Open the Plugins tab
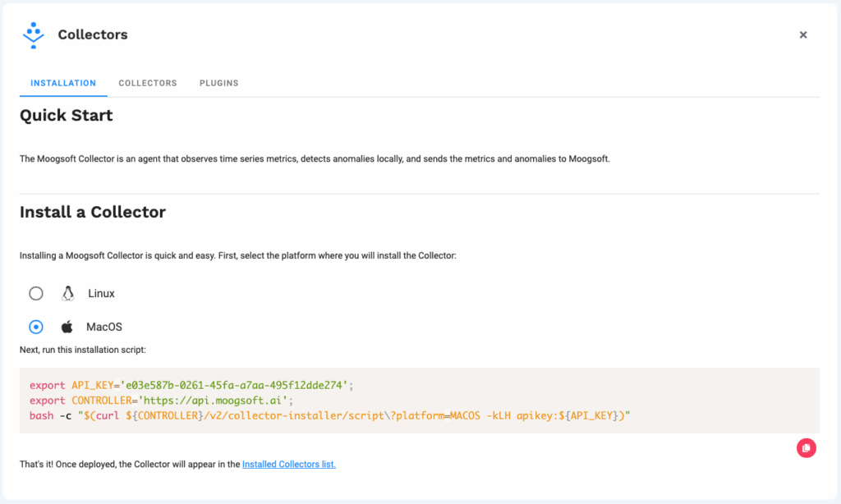Screen dimensions: 841x504 (218, 83)
